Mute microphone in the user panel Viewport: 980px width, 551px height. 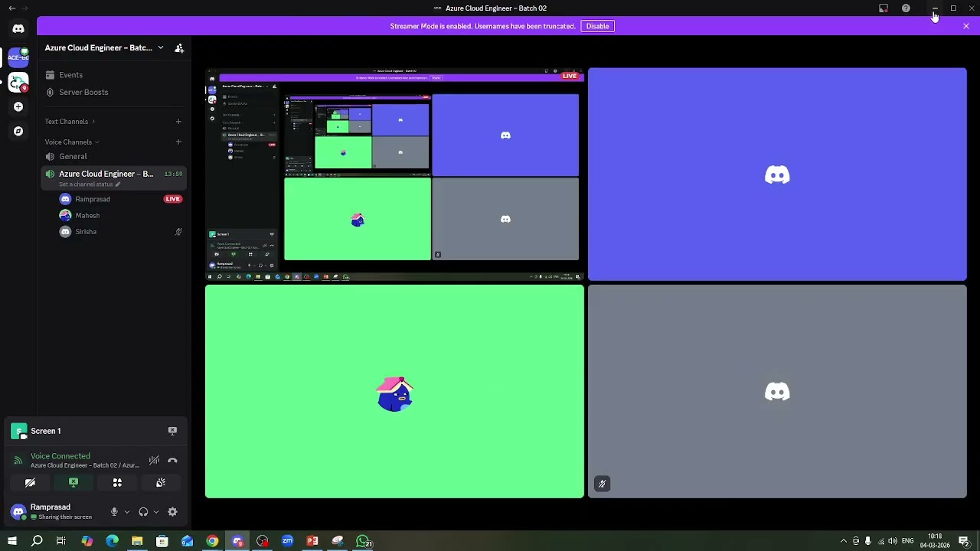tap(114, 512)
